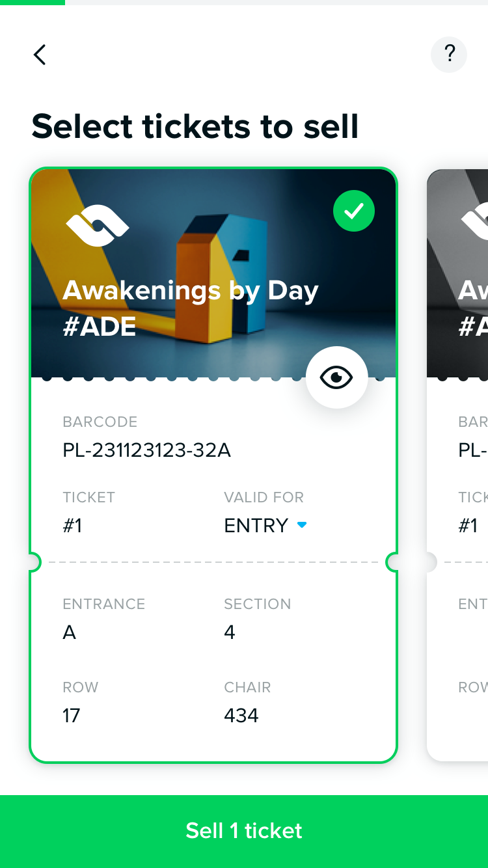Click the row value 17
The image size is (488, 868).
pyautogui.click(x=72, y=716)
